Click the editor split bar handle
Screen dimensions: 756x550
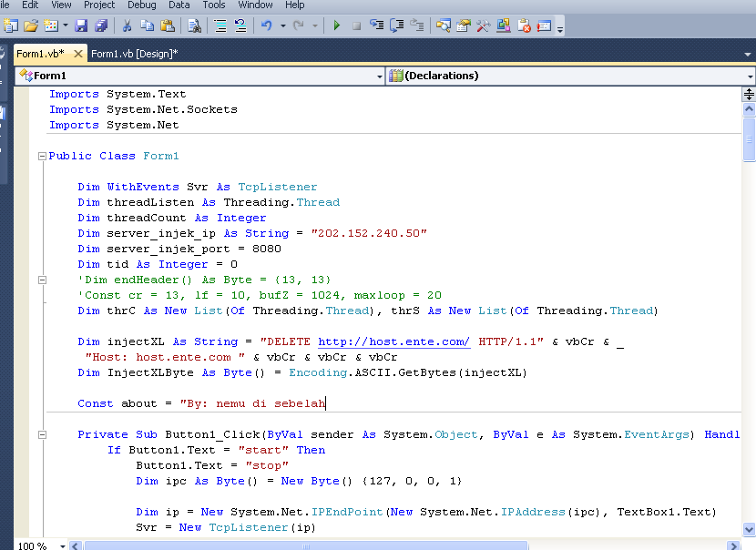point(749,94)
